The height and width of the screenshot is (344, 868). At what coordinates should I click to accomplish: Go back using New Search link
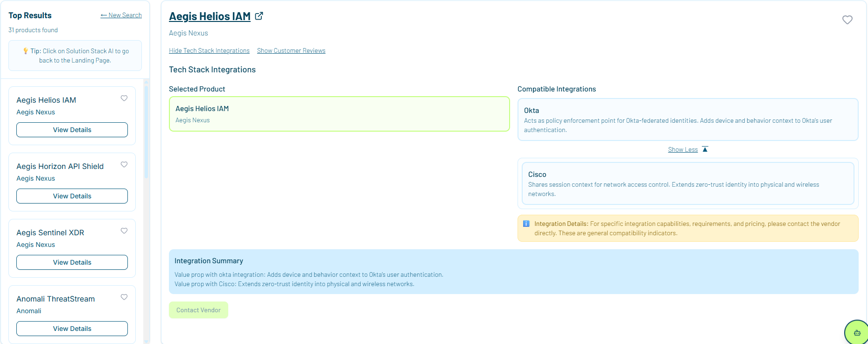pyautogui.click(x=121, y=15)
